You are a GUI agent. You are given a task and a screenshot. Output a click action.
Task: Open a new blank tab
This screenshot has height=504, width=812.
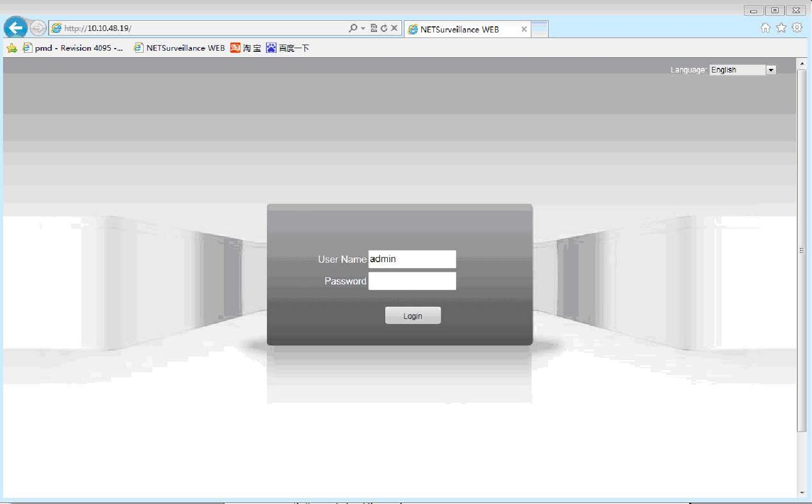point(539,29)
